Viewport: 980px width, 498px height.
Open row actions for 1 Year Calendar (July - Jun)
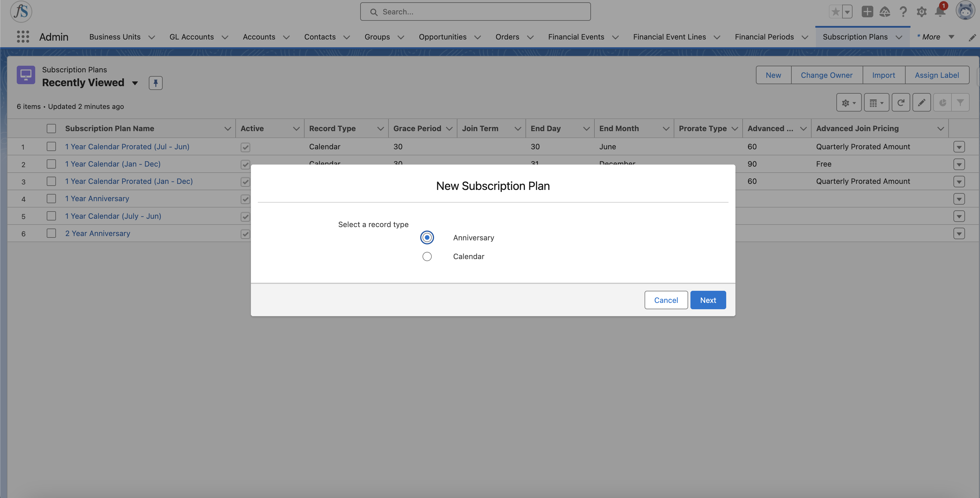click(959, 216)
